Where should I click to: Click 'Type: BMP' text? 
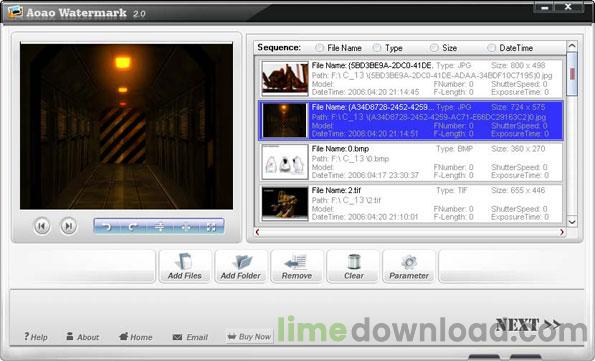point(454,148)
